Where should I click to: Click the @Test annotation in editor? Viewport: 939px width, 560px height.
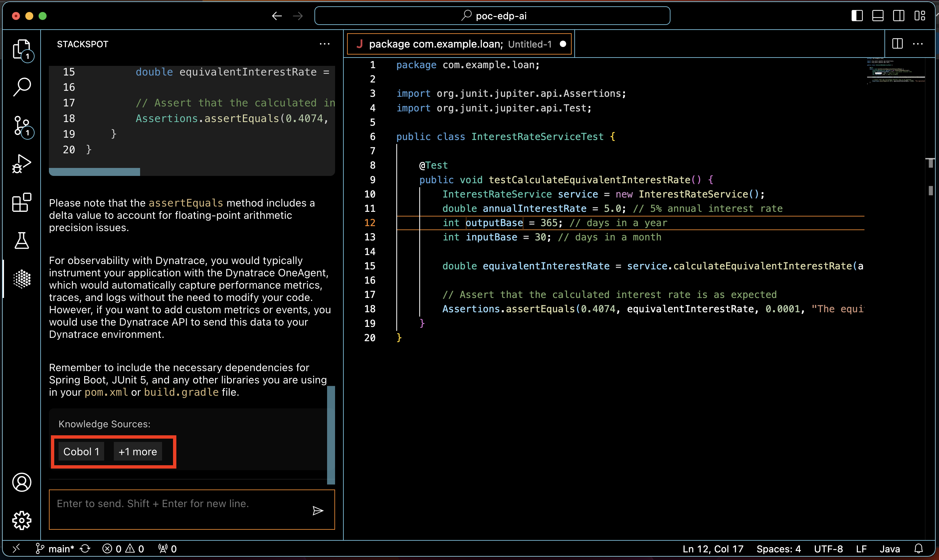point(434,165)
